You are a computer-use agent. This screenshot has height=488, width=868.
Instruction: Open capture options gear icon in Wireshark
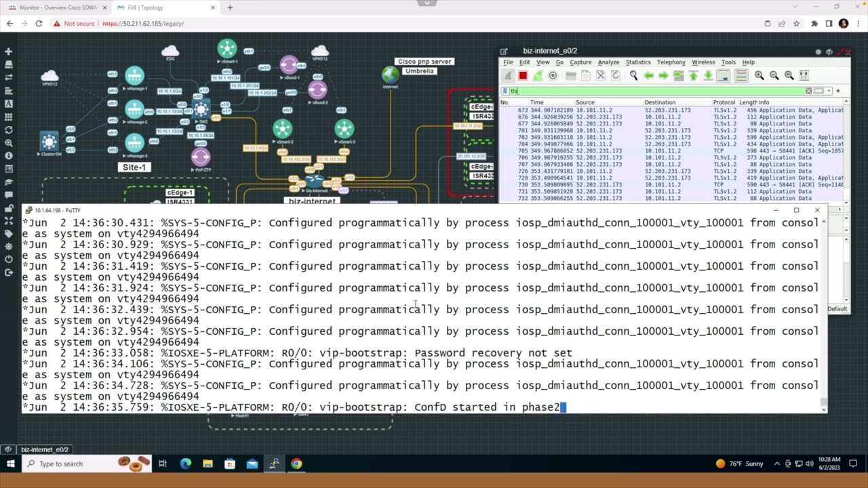553,76
